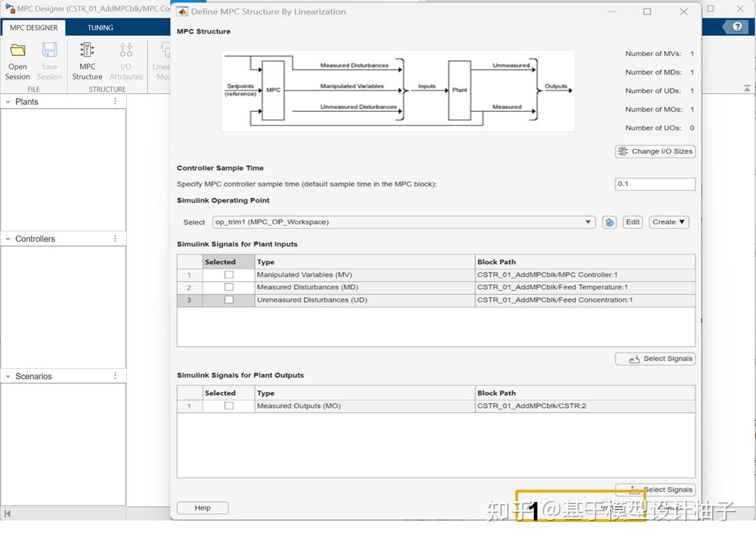Click the Help question mark icon
The width and height of the screenshot is (756, 543).
point(737,27)
